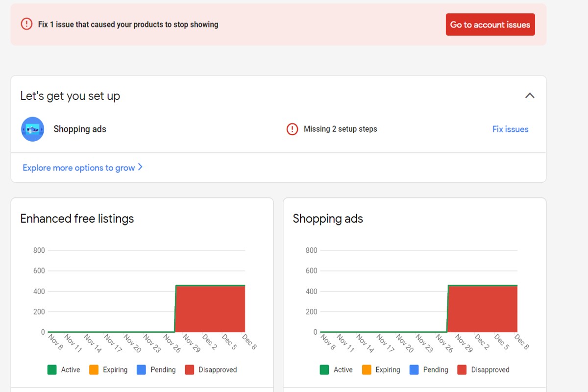Screen dimensions: 588x392
Task: Click the Expiring legend label in Enhanced free listings
Action: tap(115, 370)
